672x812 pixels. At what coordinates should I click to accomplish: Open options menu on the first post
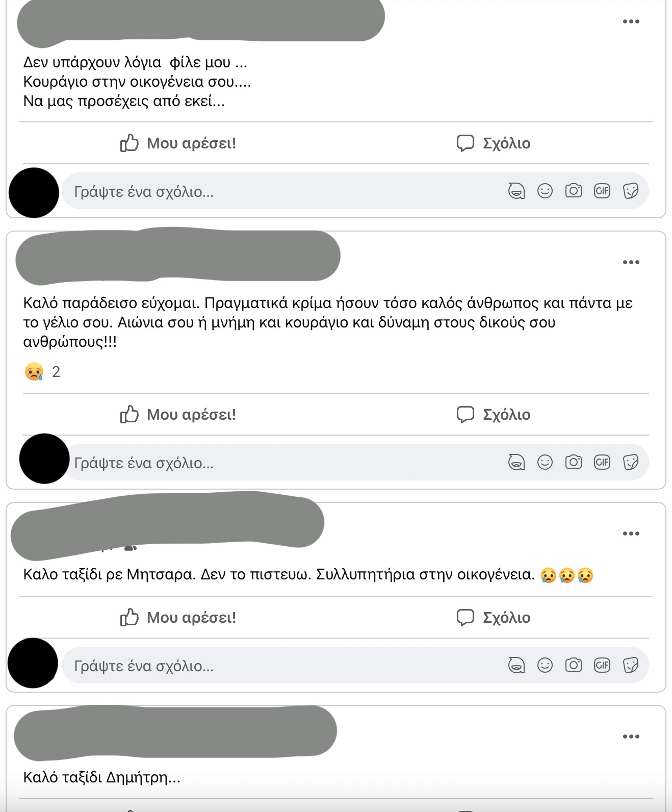[631, 21]
